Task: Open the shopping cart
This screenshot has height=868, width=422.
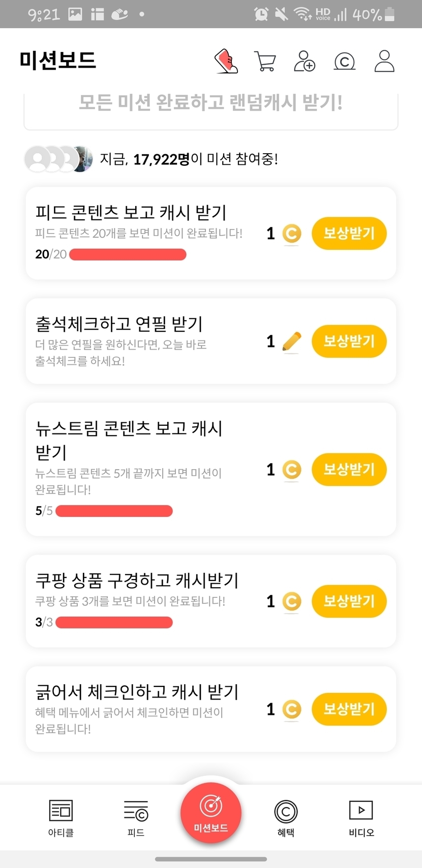Action: pyautogui.click(x=264, y=61)
